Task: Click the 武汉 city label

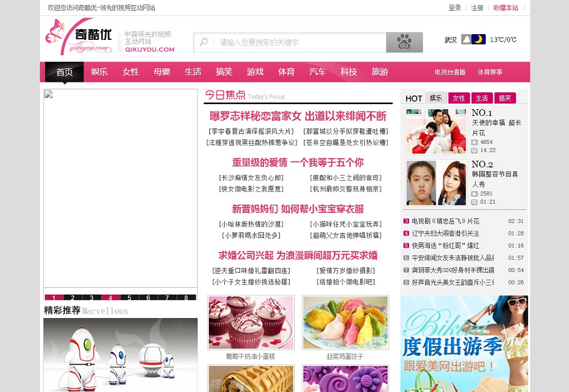Action: [x=451, y=40]
